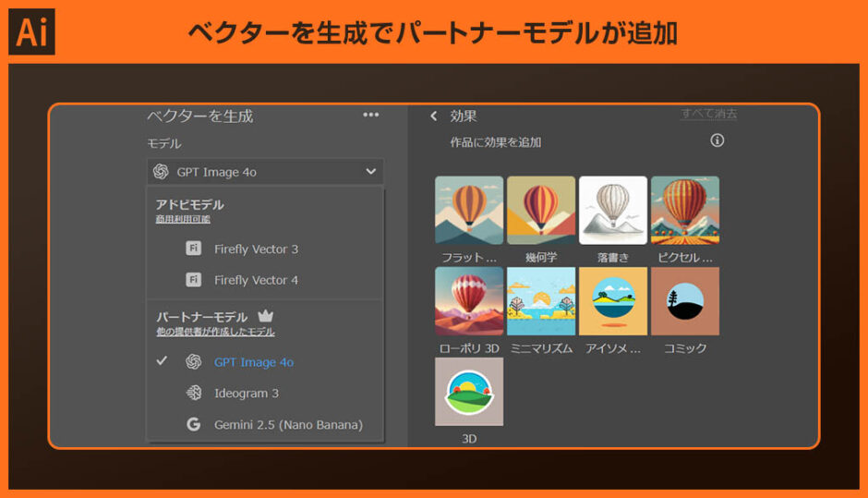This screenshot has height=498, width=868.
Task: Click the OpenAI icon in model dropdown field
Action: tap(161, 171)
